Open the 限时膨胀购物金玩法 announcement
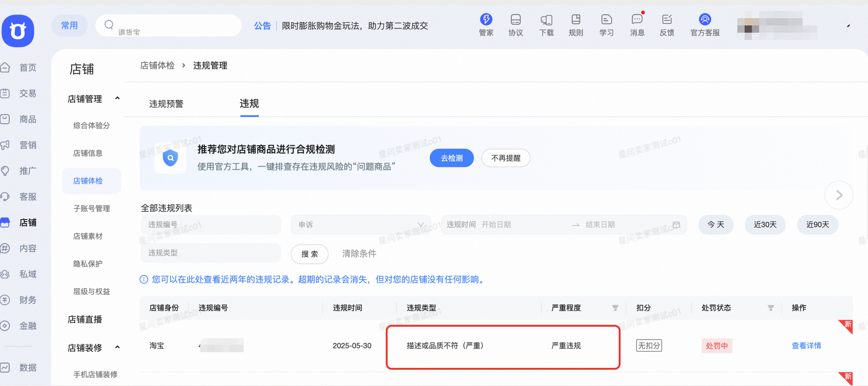This screenshot has width=868, height=386. click(x=354, y=26)
